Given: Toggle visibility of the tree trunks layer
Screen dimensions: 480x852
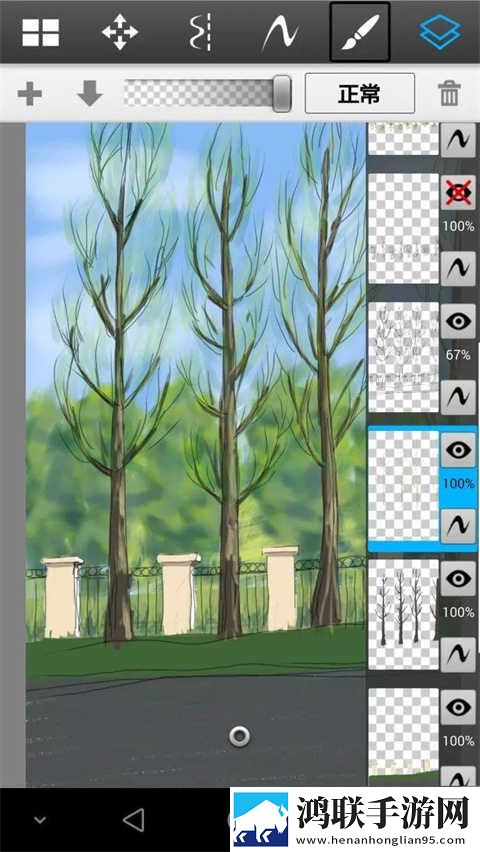Looking at the screenshot, I should click(x=458, y=579).
